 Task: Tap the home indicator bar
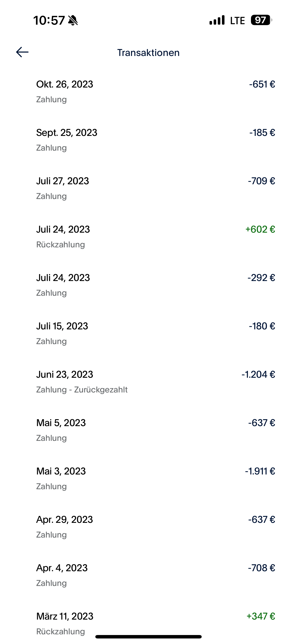point(148,636)
